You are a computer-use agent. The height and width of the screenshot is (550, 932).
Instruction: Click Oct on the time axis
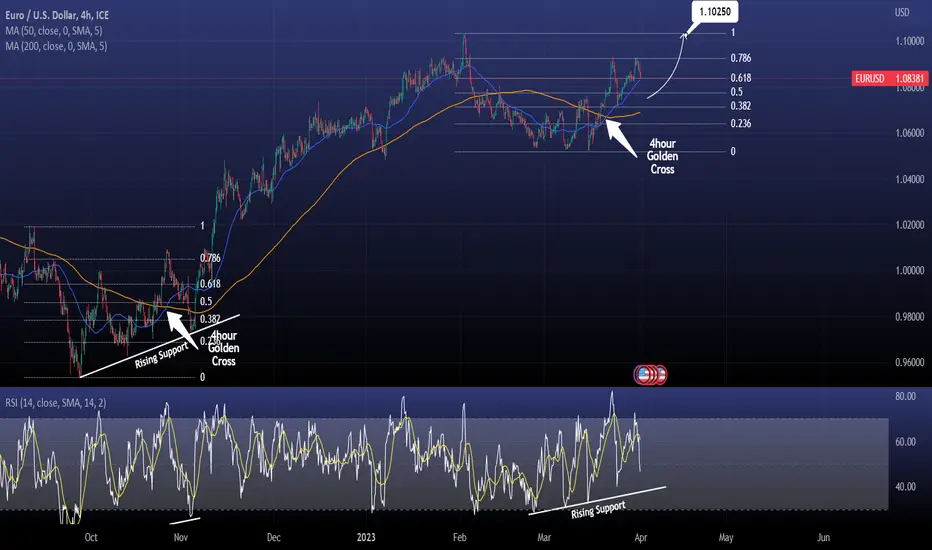pyautogui.click(x=91, y=537)
